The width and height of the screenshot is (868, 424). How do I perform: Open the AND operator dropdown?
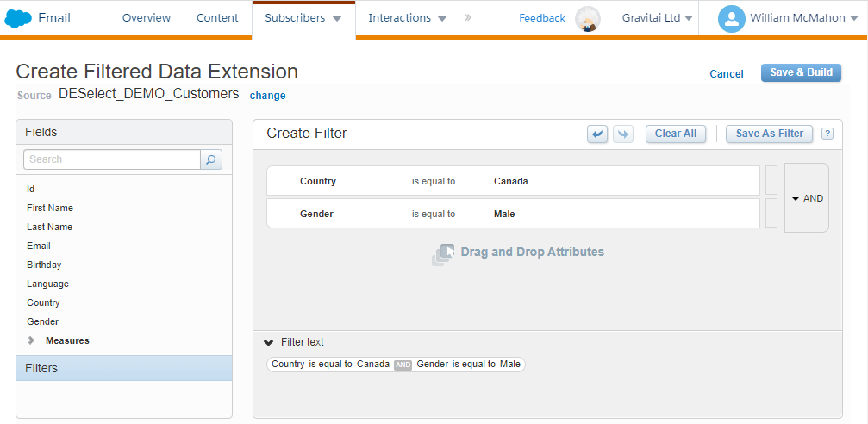click(x=807, y=198)
